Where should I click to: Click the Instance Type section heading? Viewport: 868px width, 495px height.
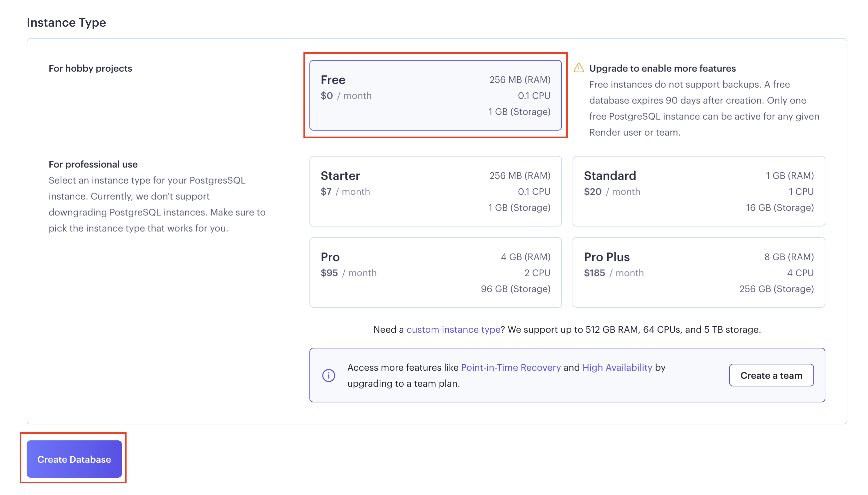(x=66, y=22)
